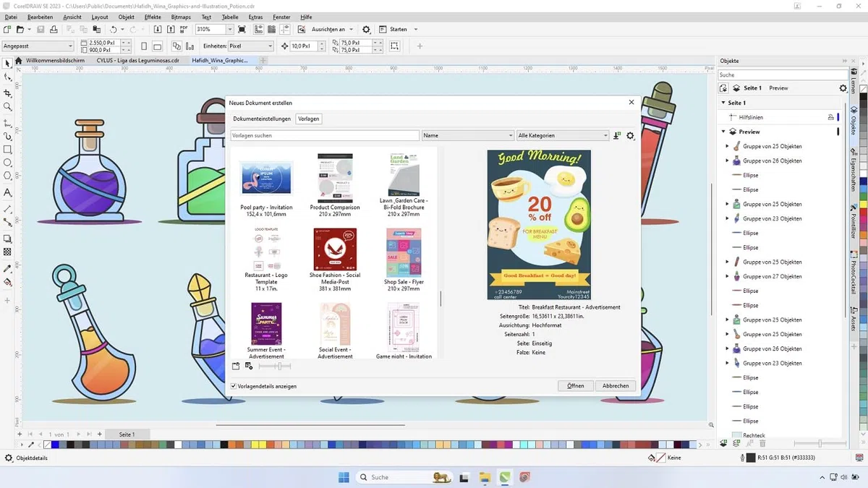Open the Fenster menu
The image size is (868, 488).
coord(281,17)
